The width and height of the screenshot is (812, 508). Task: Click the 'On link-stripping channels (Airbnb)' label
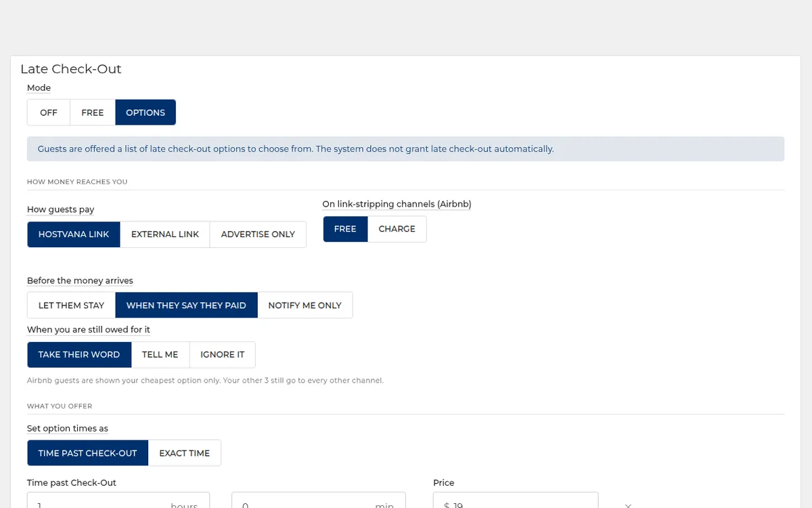tap(397, 205)
